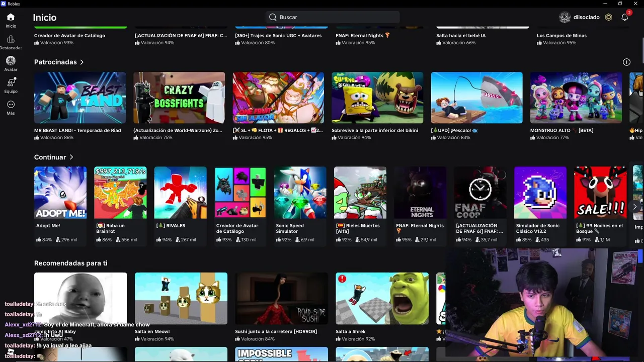Open the Road-Side Sushi horror thumbnail
The image size is (644, 362).
[x=281, y=299]
